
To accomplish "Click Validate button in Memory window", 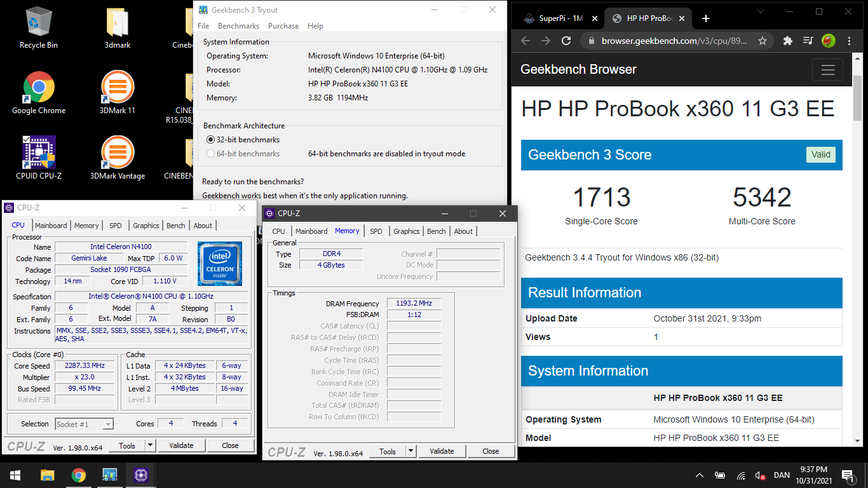I will (442, 451).
